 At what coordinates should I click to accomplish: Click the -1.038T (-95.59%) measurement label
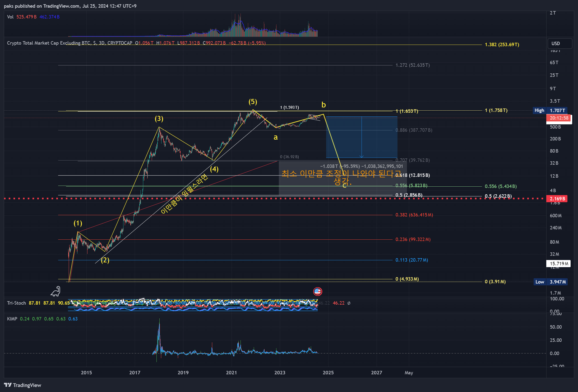click(362, 166)
